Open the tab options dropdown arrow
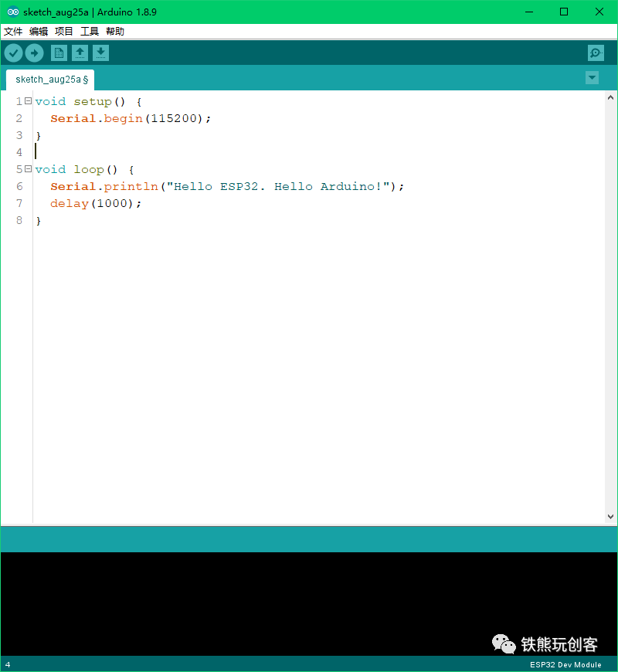Image resolution: width=618 pixels, height=672 pixels. [592, 77]
